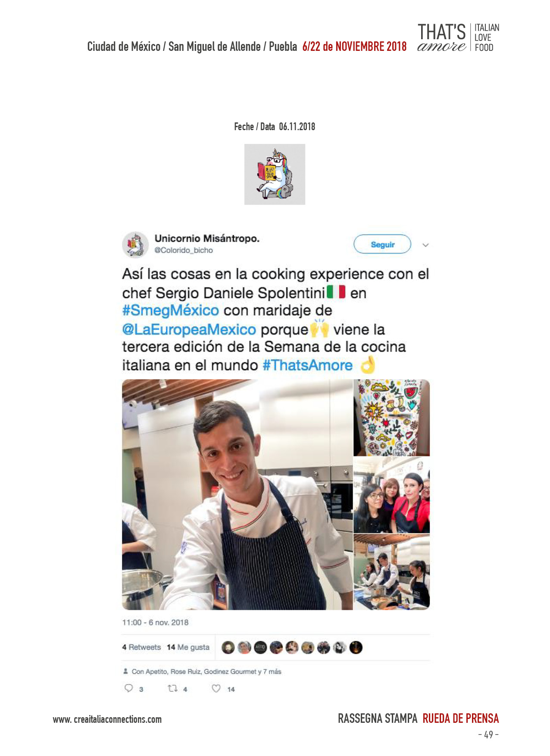The height and width of the screenshot is (756, 550).
Task: Click the retweet arrows icon
Action: 172,688
